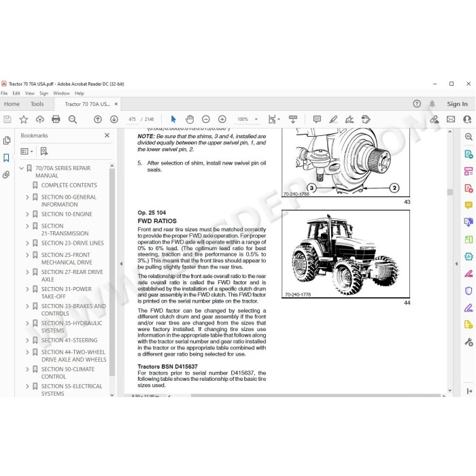The width and height of the screenshot is (476, 476).
Task: Click the stamp tool icon
Action: (x=366, y=119)
